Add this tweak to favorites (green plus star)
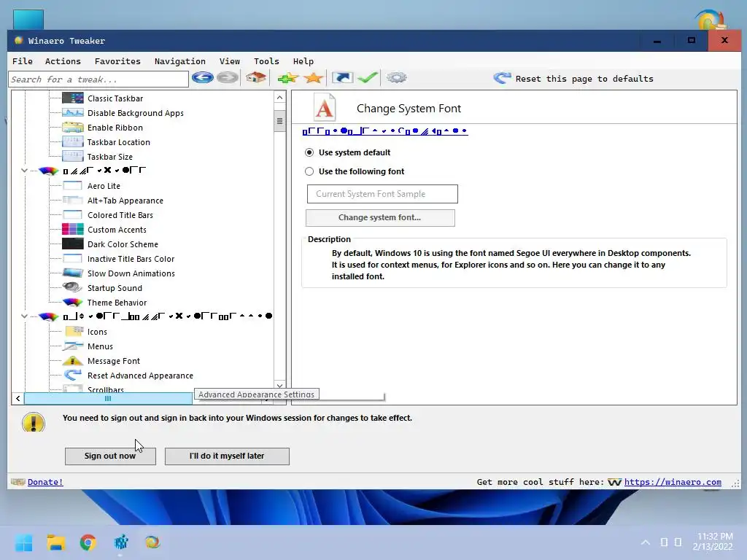Screen dimensions: 747x560 287,77
